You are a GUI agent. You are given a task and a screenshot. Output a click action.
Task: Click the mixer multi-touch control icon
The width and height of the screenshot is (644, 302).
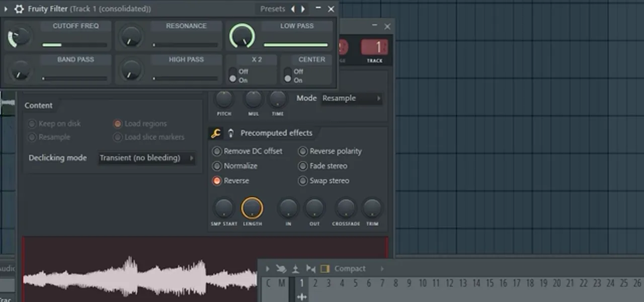pyautogui.click(x=282, y=269)
